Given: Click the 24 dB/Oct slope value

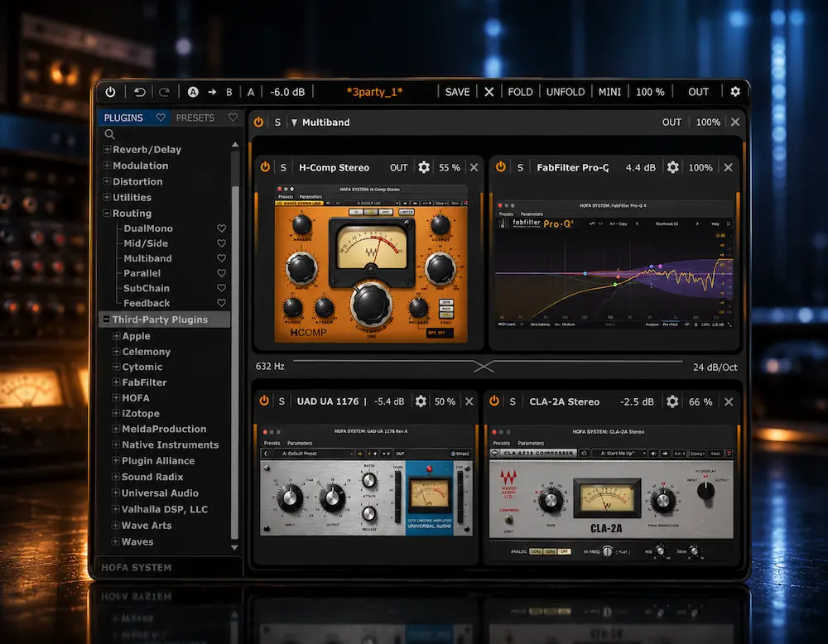Looking at the screenshot, I should tap(715, 368).
